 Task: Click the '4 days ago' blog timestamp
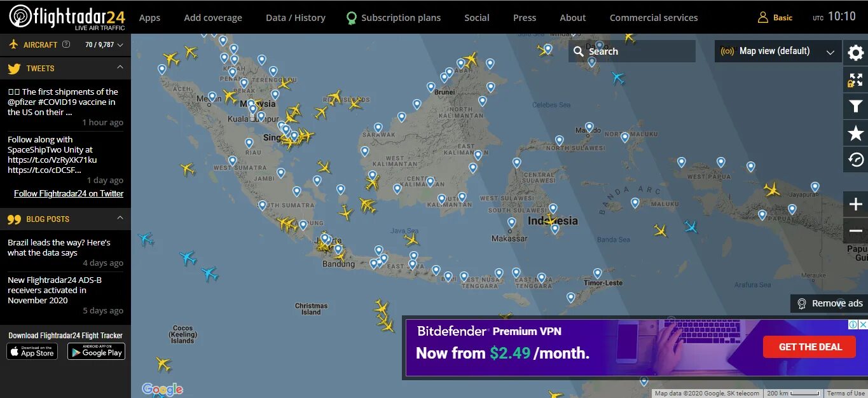[102, 263]
